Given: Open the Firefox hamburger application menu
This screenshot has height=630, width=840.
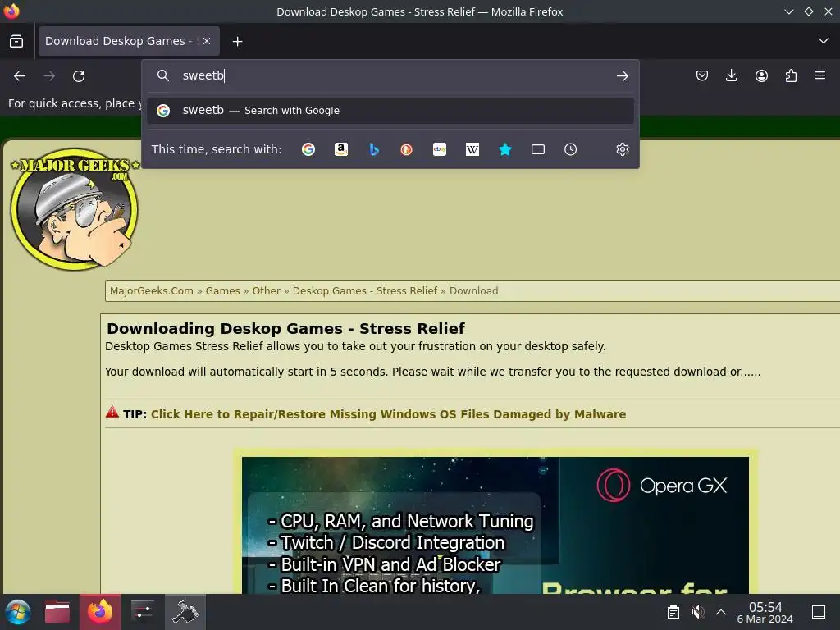Looking at the screenshot, I should [820, 76].
